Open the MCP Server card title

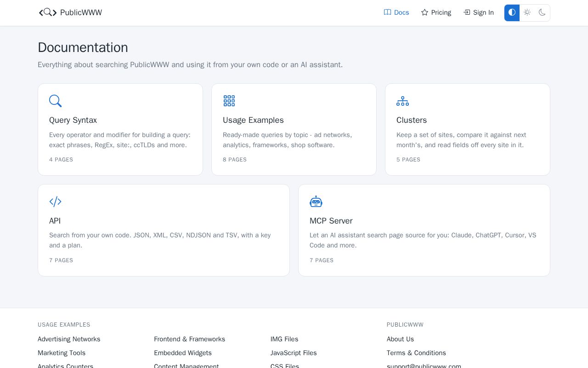point(331,221)
